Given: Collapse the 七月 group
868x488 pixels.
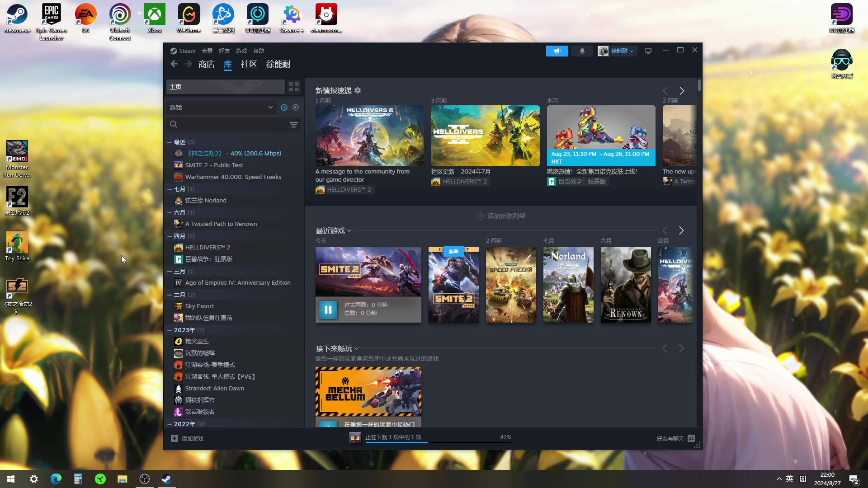Looking at the screenshot, I should (170, 189).
